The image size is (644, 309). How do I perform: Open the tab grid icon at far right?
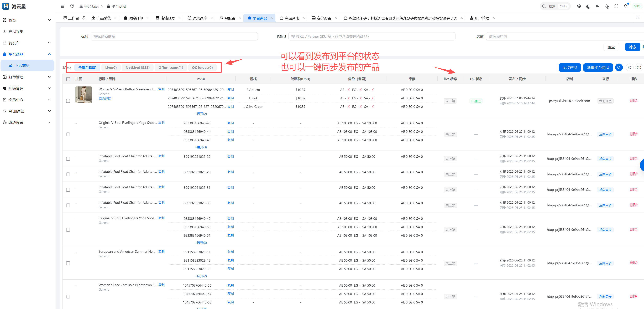[x=638, y=18]
